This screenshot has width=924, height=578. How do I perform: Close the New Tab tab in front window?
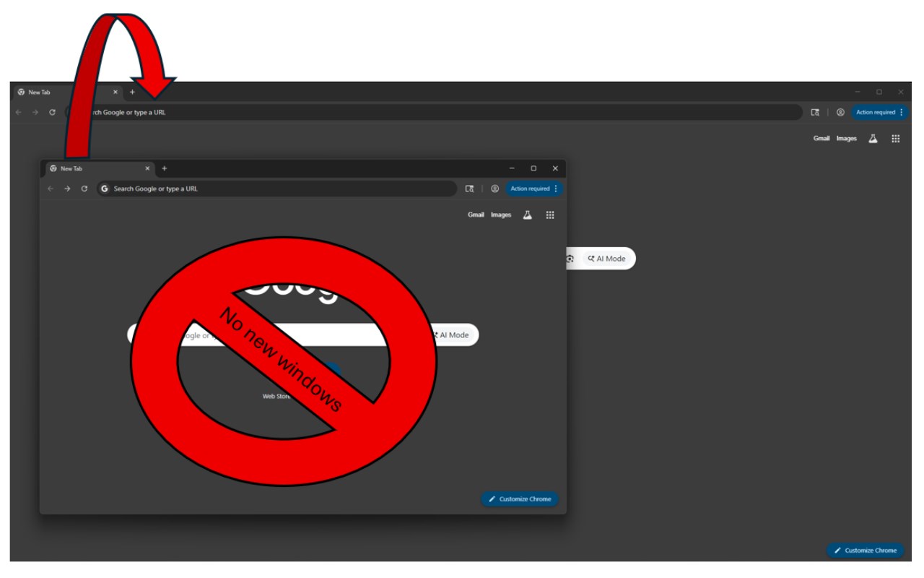pyautogui.click(x=147, y=168)
